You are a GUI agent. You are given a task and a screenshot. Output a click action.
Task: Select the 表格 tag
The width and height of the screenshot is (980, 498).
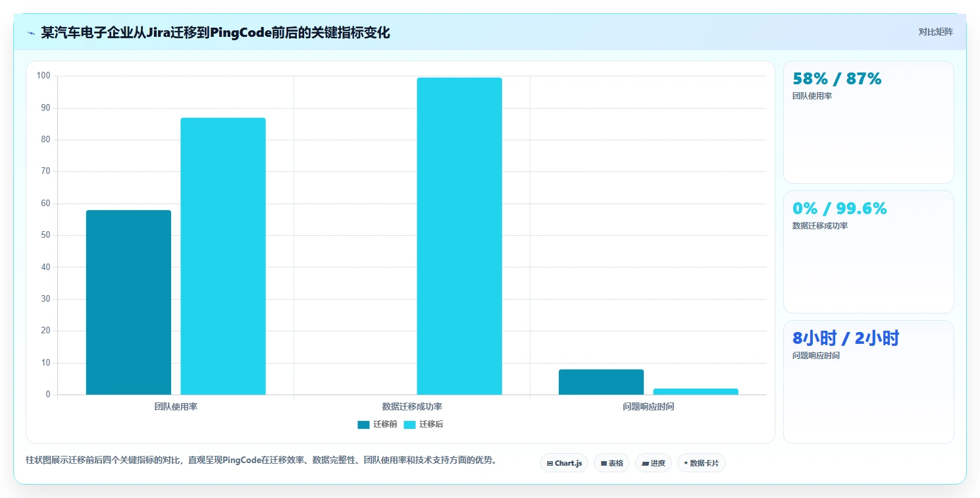611,463
